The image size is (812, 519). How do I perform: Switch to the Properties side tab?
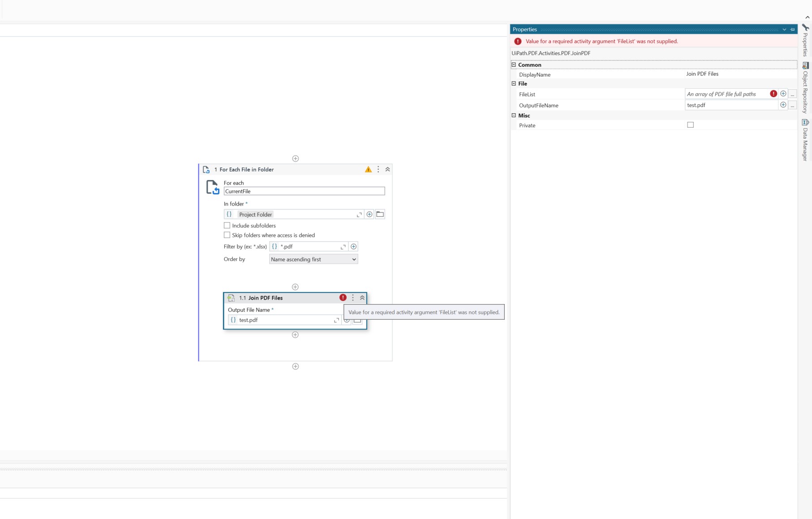(x=805, y=40)
